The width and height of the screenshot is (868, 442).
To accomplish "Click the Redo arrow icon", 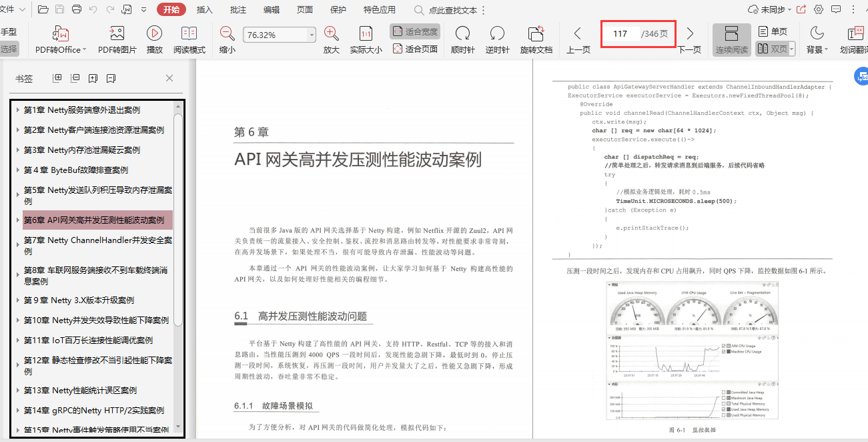I will [x=109, y=10].
